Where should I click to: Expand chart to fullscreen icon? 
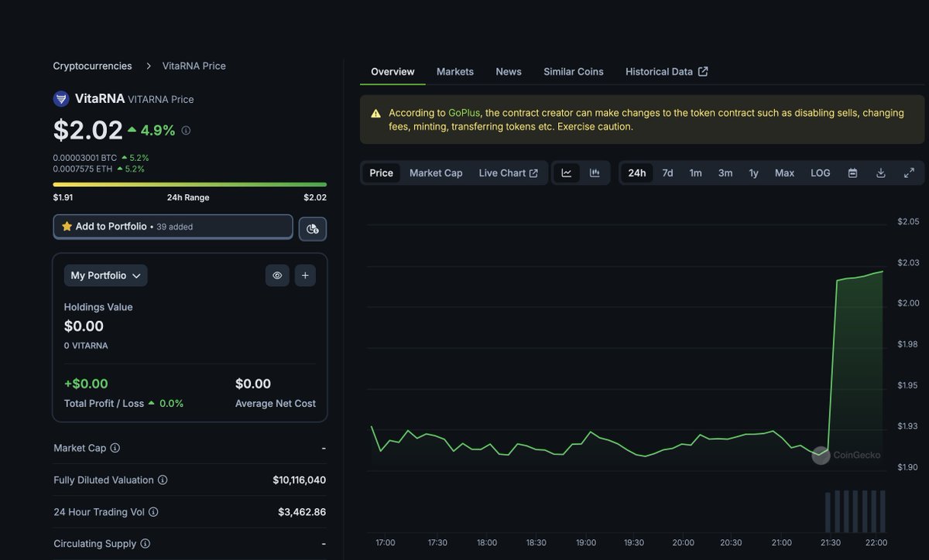coord(909,173)
